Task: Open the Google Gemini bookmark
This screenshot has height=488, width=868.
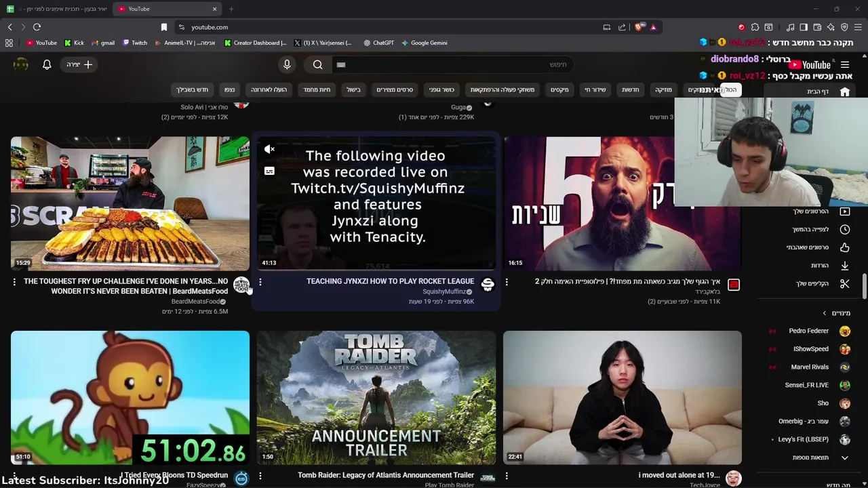Action: pos(424,43)
